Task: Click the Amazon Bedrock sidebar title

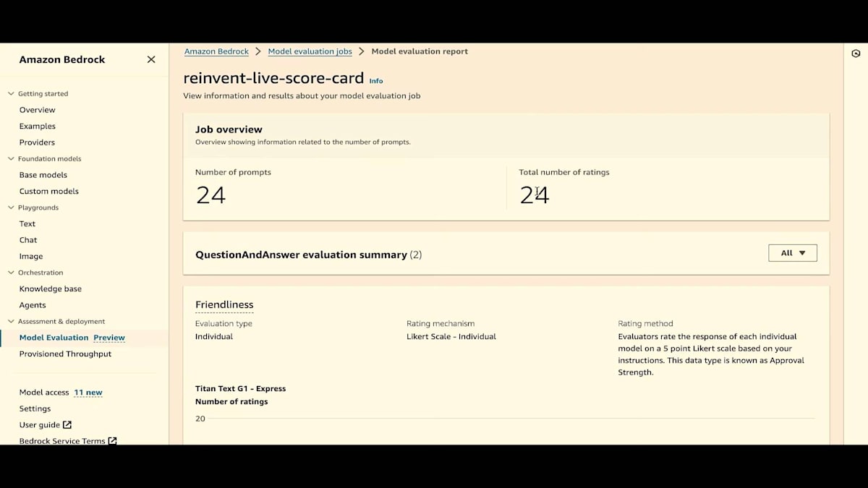Action: coord(62,59)
